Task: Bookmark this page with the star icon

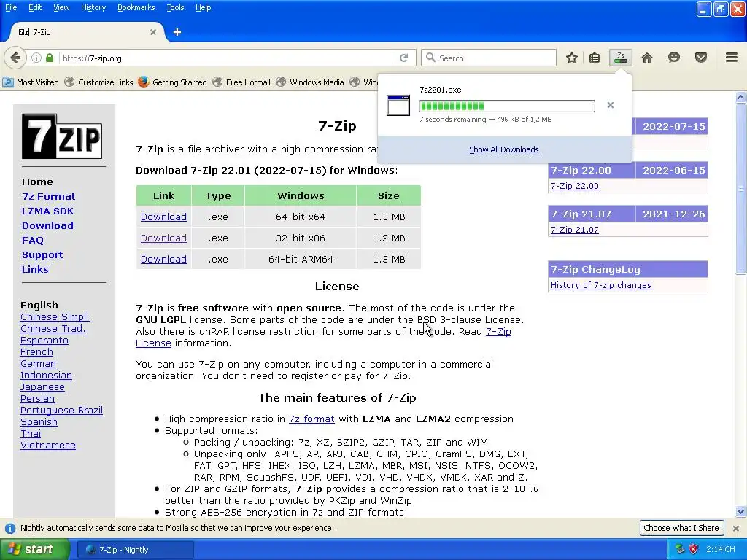Action: coord(572,58)
